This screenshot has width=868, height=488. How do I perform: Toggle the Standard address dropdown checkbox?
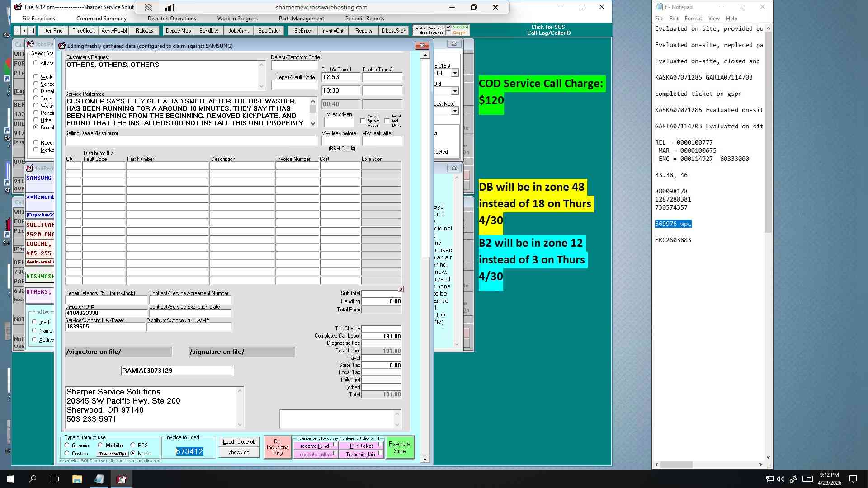tap(448, 28)
